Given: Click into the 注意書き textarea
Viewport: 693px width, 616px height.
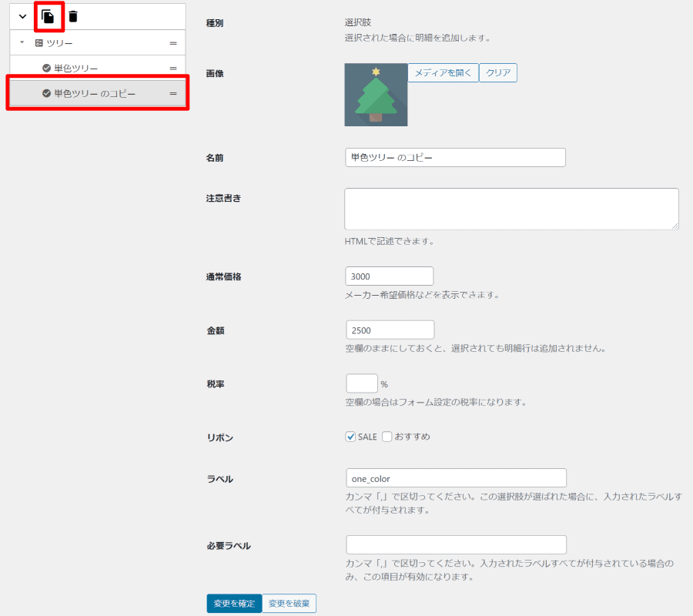Looking at the screenshot, I should pyautogui.click(x=512, y=209).
